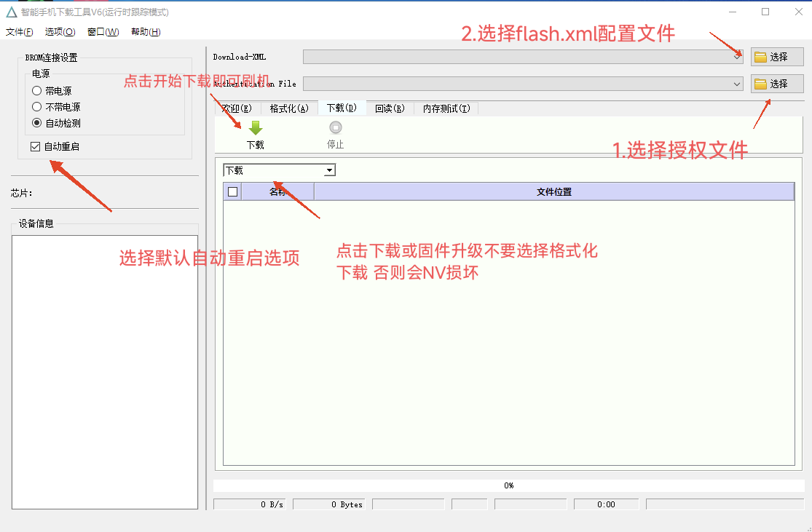Click folder icon beside Authentication File
812x532 pixels.
click(x=760, y=84)
